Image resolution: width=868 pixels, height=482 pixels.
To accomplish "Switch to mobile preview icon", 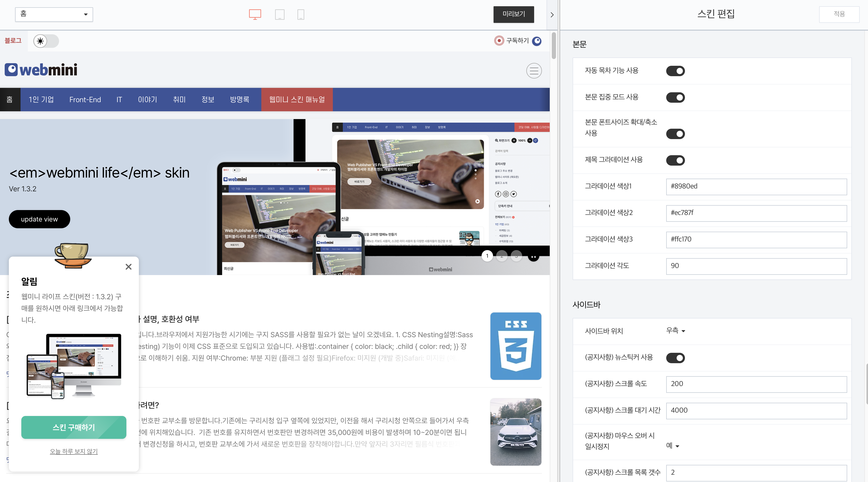I will click(x=301, y=14).
